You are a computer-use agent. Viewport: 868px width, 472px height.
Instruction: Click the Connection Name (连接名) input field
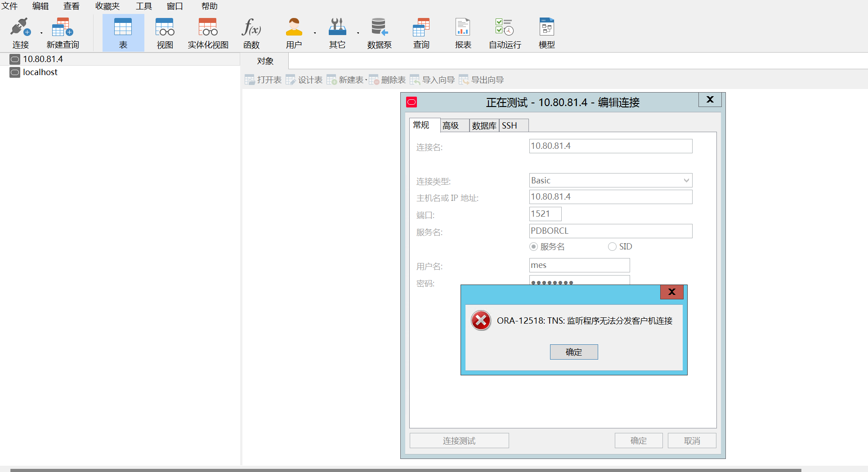pyautogui.click(x=611, y=146)
